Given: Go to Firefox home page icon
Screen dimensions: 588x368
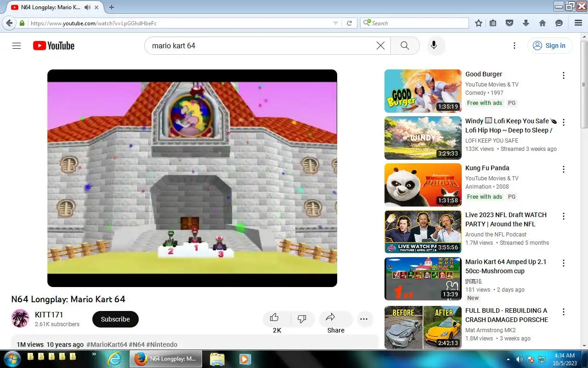Looking at the screenshot, I should [543, 23].
